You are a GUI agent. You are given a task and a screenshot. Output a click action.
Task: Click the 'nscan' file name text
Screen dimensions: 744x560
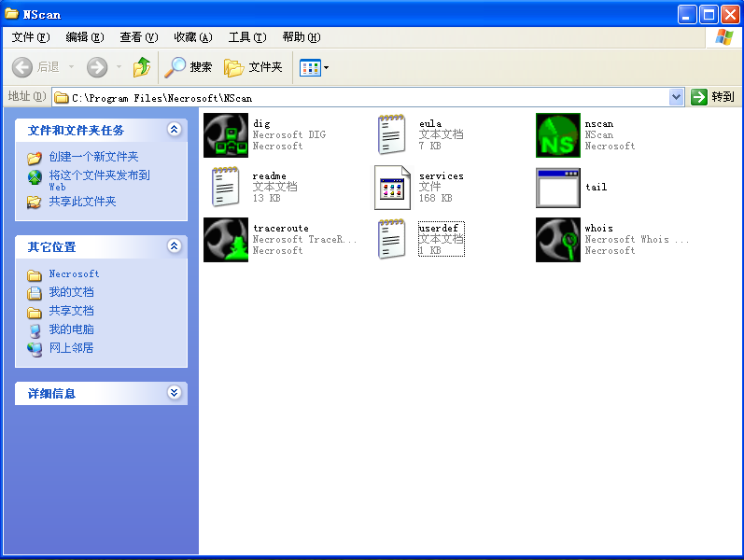[598, 124]
